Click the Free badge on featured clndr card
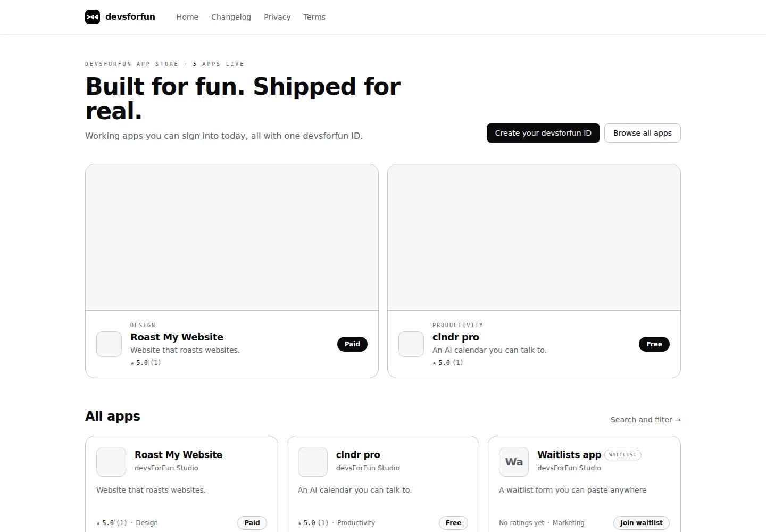 [x=654, y=344]
